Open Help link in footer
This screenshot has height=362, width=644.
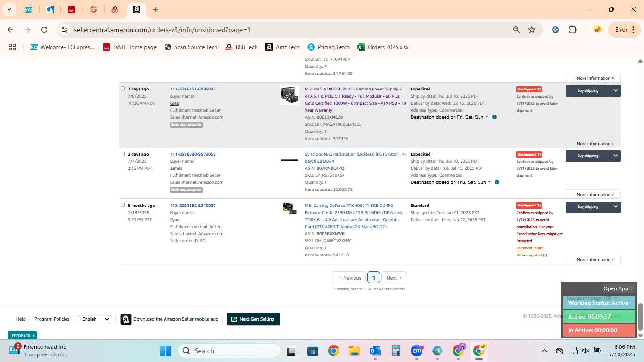(x=21, y=319)
